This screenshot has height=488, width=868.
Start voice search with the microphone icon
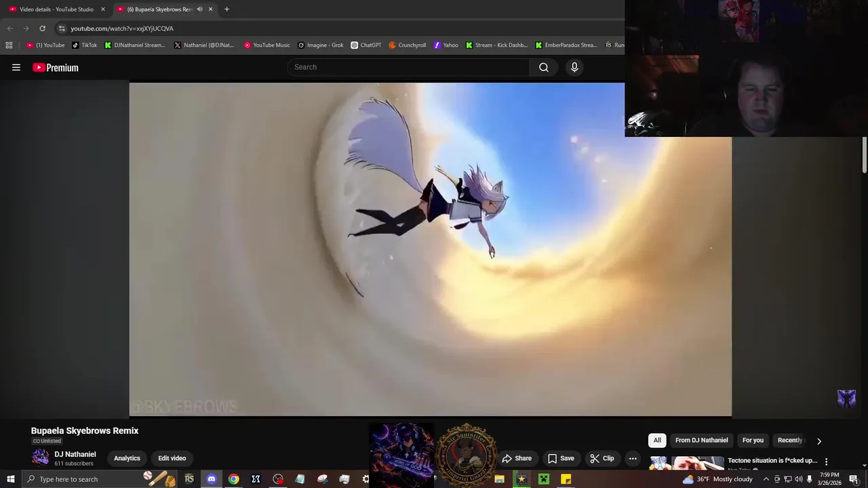point(574,67)
